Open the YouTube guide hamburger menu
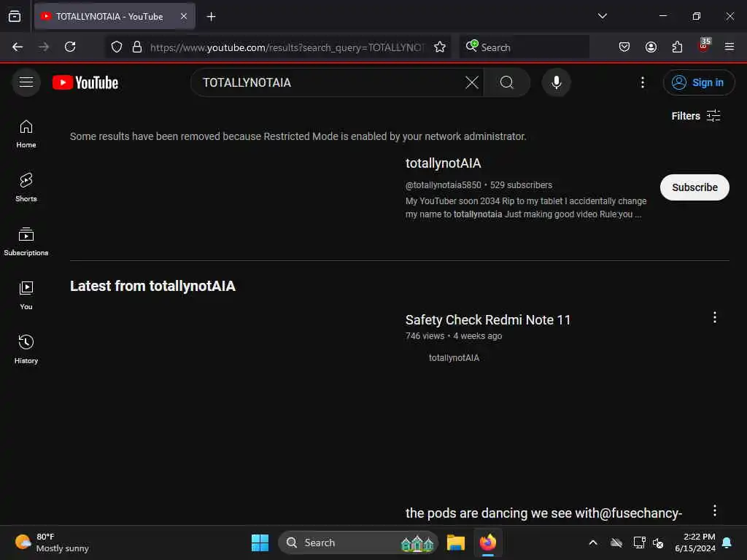This screenshot has height=560, width=747. tap(26, 82)
